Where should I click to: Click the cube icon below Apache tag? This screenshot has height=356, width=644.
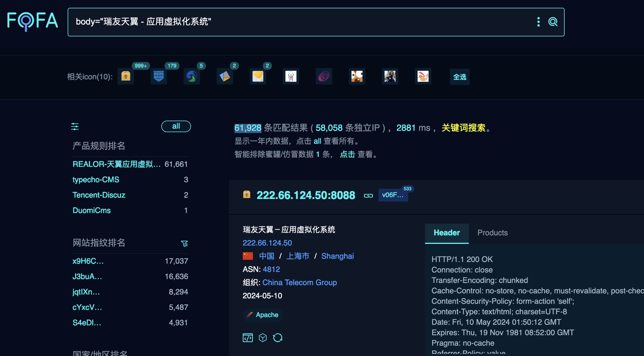[263, 338]
